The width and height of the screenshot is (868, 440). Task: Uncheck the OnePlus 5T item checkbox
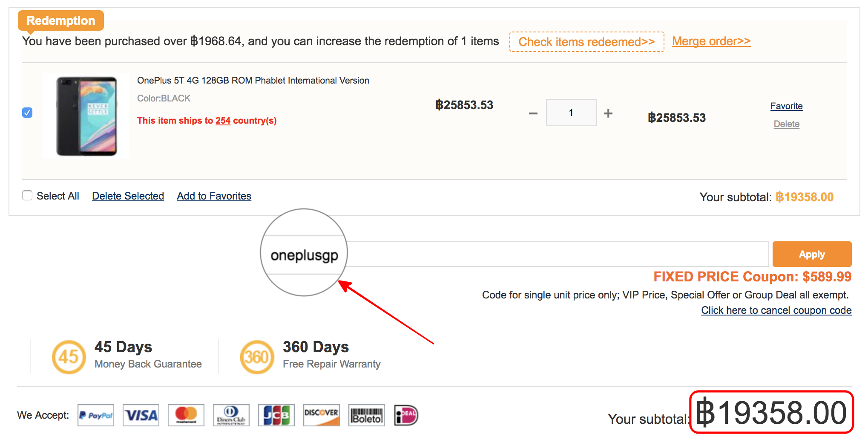coord(27,113)
